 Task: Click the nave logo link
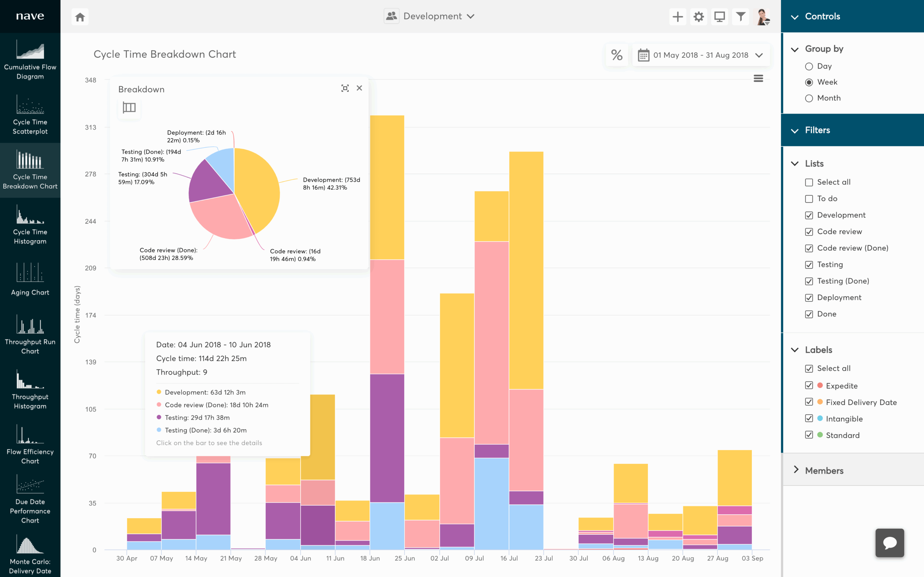pos(30,16)
